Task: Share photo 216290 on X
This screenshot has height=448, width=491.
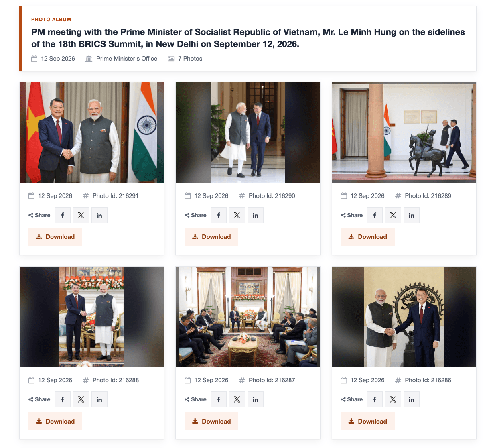Action: point(237,215)
